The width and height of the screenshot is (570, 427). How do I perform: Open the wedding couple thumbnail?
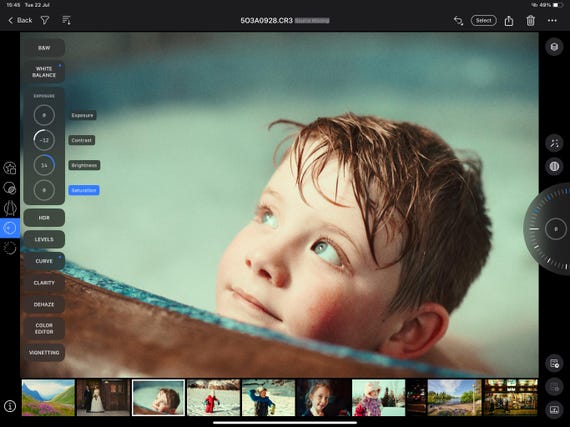[103, 397]
